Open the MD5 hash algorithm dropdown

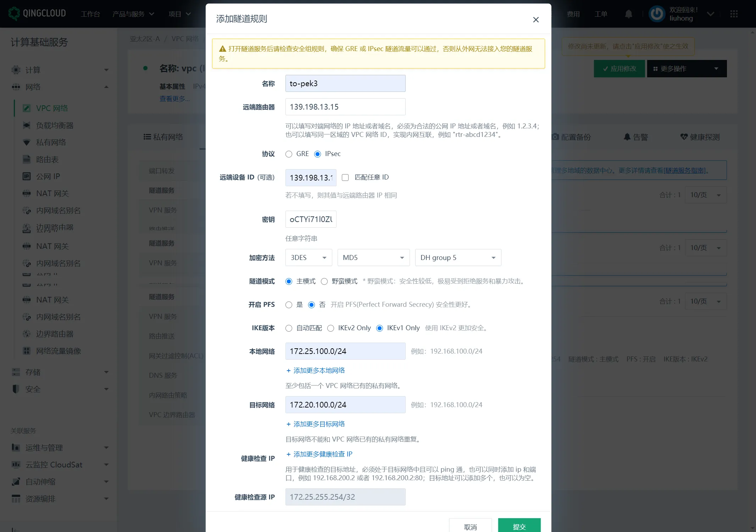pos(373,257)
